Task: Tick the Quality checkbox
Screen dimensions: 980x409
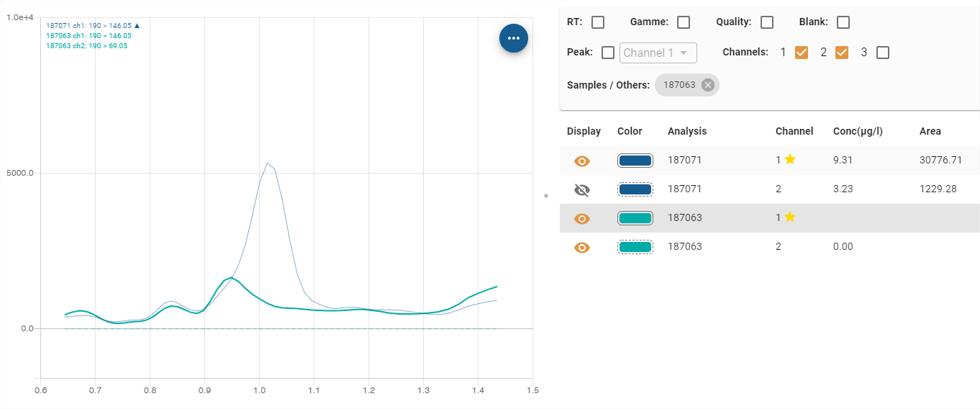Action: [x=767, y=22]
